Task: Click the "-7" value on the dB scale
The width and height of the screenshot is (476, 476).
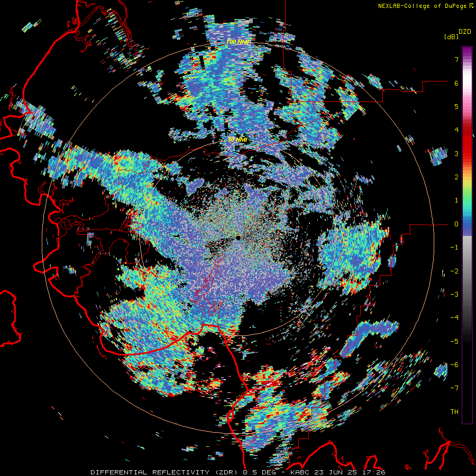Action: [x=454, y=388]
